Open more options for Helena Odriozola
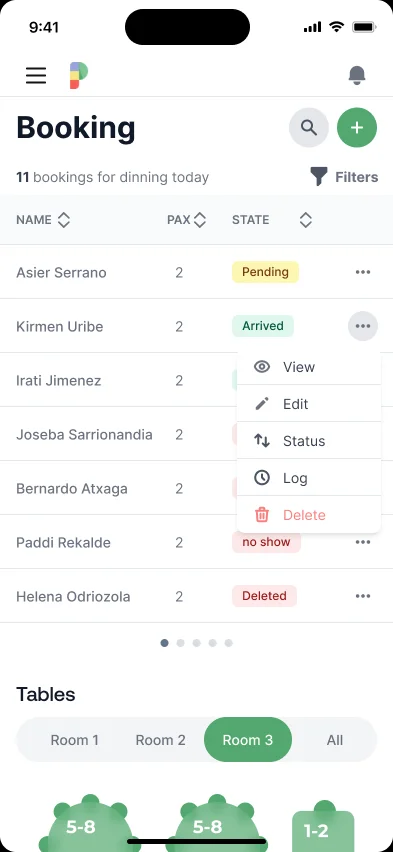This screenshot has height=852, width=393. 363,596
